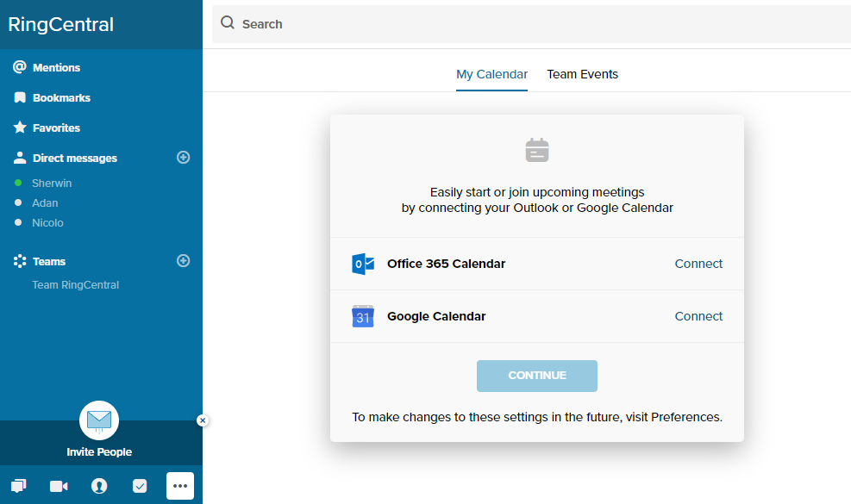
Task: Open the Team RingCentral conversation
Action: pyautogui.click(x=76, y=285)
